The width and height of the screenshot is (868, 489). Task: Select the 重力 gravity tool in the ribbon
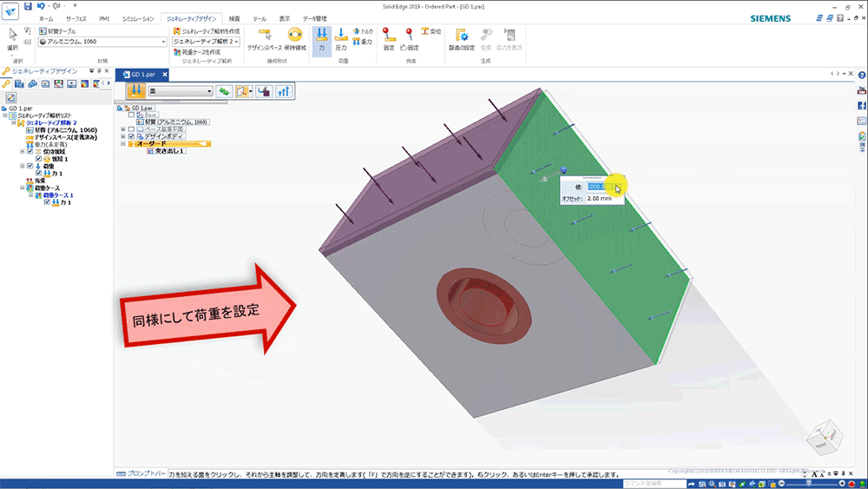(363, 42)
